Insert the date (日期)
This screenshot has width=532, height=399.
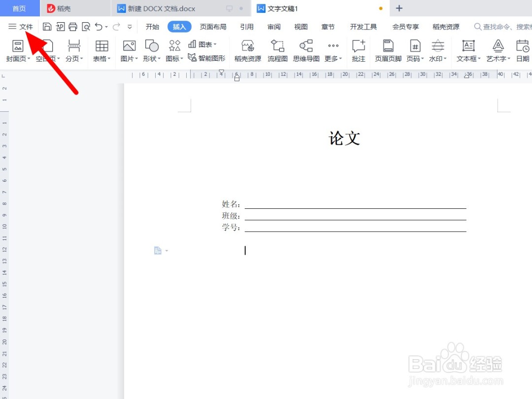[523, 51]
